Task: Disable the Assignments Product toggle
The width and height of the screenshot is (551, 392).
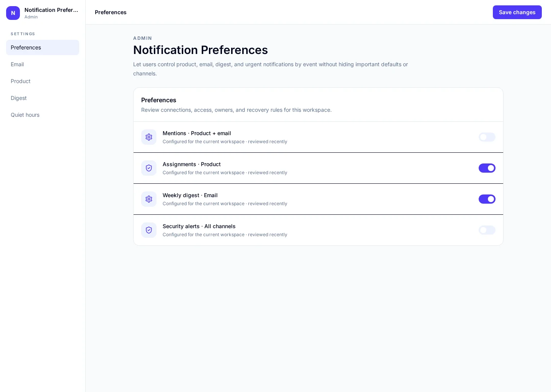Action: click(487, 168)
